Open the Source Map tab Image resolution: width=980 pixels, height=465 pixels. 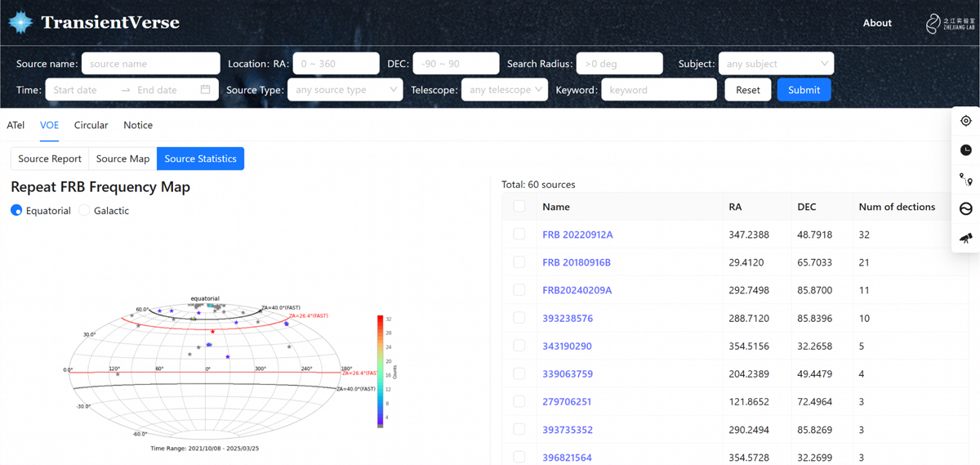[122, 159]
